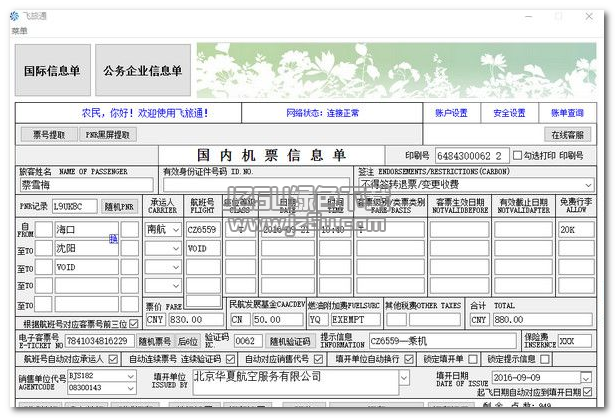
Task: Click the PNR记录 field
Action: (x=75, y=206)
